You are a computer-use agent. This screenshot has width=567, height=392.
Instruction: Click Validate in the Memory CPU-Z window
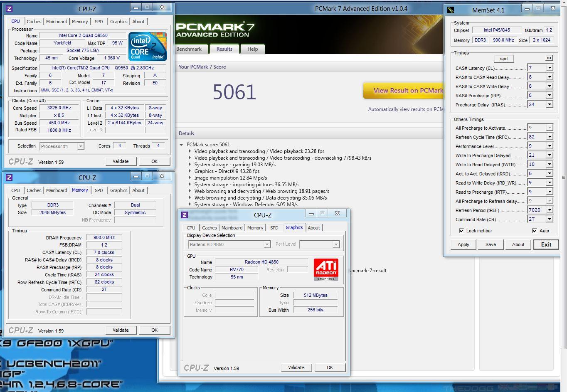point(121,330)
